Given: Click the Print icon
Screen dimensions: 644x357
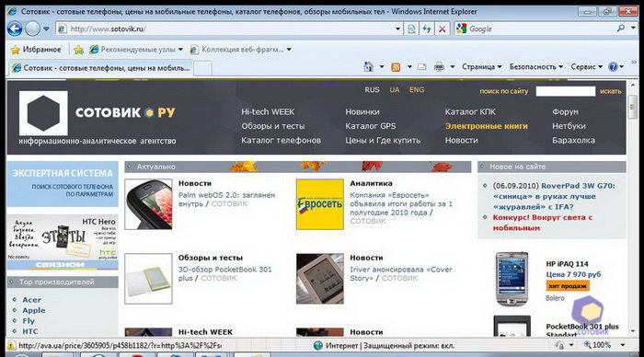Looking at the screenshot, I should point(439,66).
